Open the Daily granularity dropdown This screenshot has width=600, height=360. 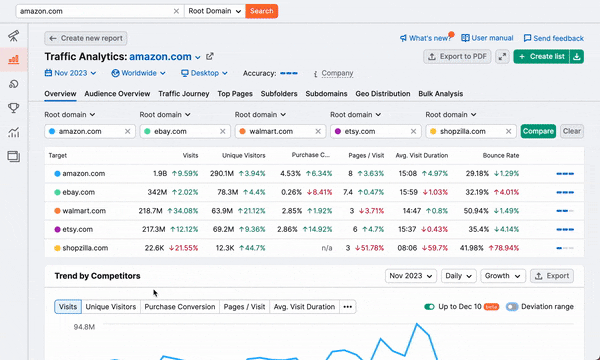458,276
